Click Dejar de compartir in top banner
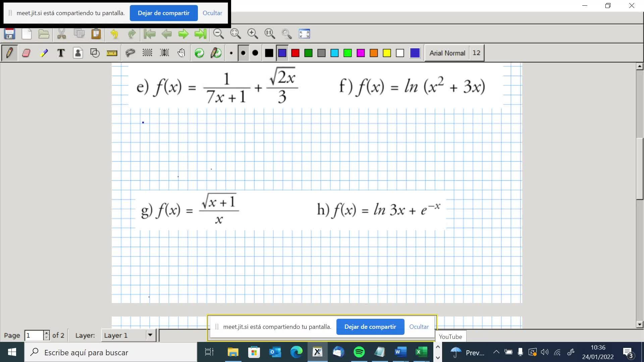 click(x=164, y=13)
